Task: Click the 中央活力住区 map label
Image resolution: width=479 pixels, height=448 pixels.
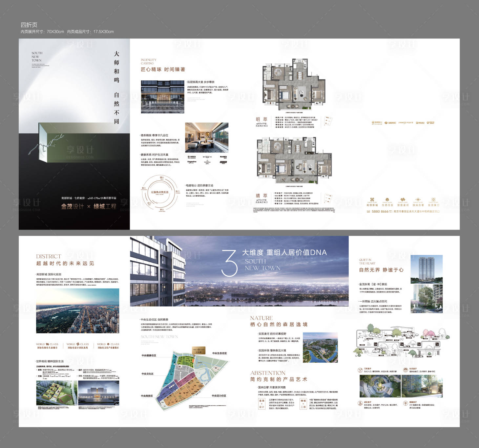Action: (219, 396)
